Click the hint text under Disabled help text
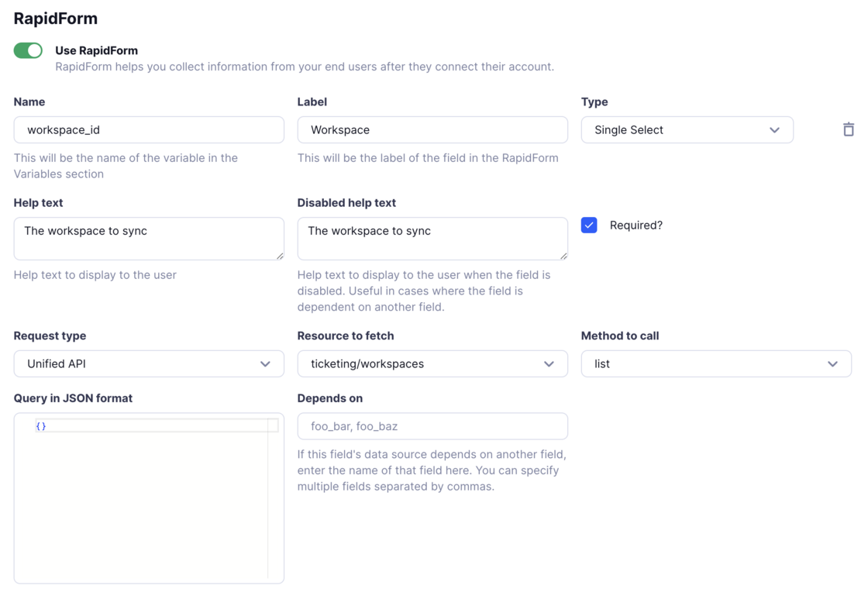This screenshot has width=868, height=592. click(424, 291)
